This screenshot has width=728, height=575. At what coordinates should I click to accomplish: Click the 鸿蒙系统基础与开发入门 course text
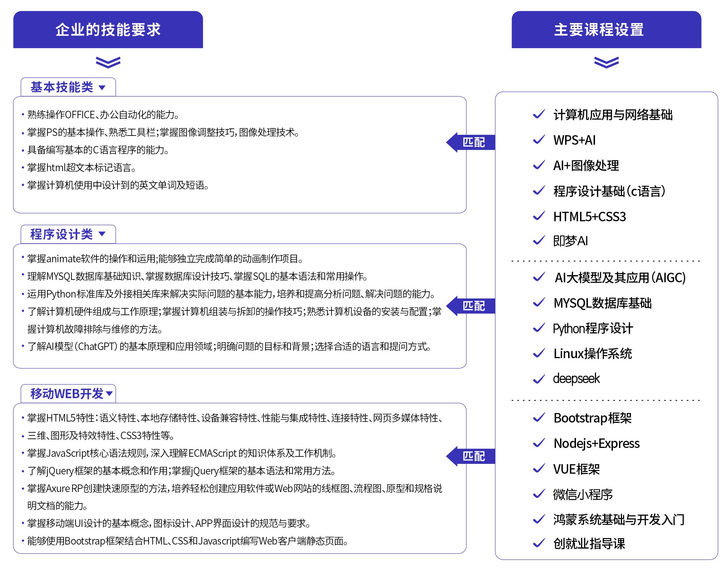(619, 519)
